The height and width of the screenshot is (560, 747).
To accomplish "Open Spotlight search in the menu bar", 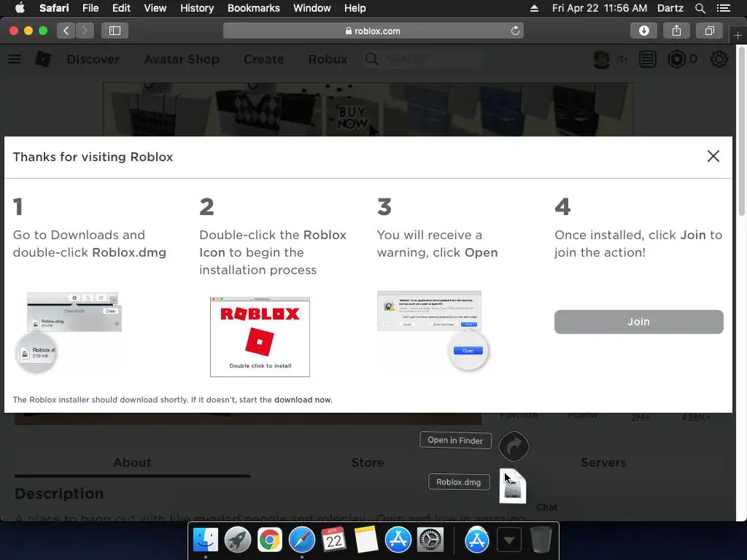I will pos(700,8).
